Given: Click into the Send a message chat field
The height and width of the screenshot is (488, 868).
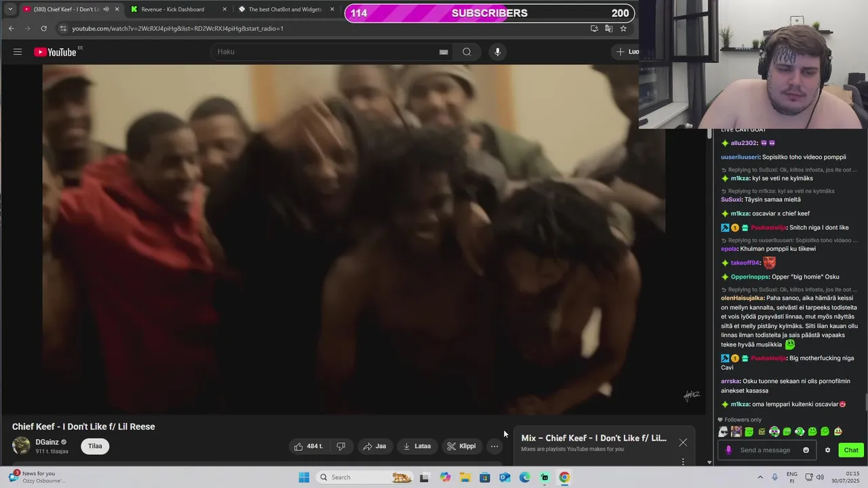Looking at the screenshot, I should coord(768,450).
